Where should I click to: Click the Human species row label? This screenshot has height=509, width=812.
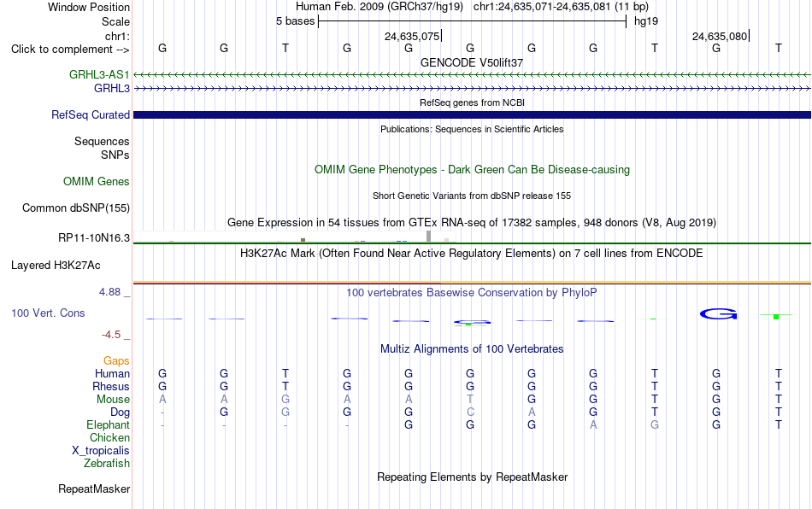point(112,373)
